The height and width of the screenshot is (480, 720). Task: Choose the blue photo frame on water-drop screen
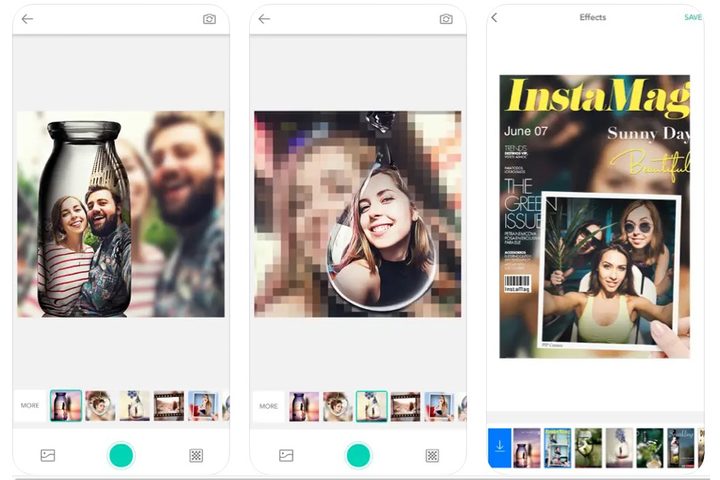click(x=440, y=407)
